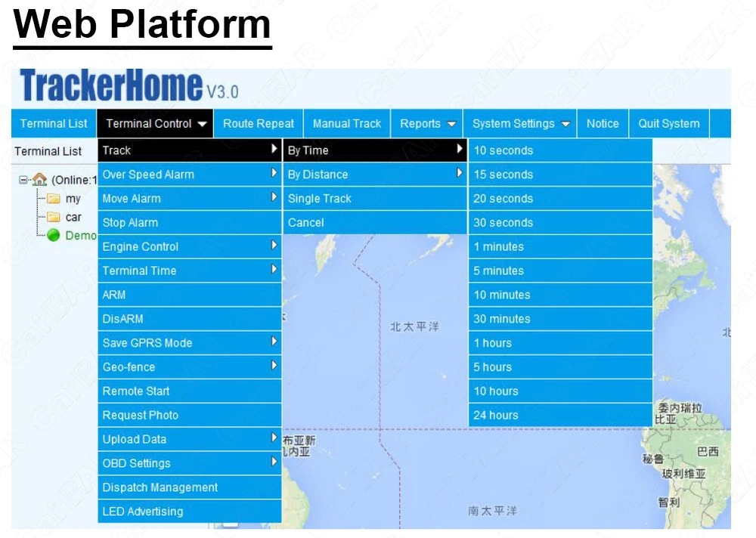Expand the Over Speed Alarm submenu

pyautogui.click(x=190, y=175)
